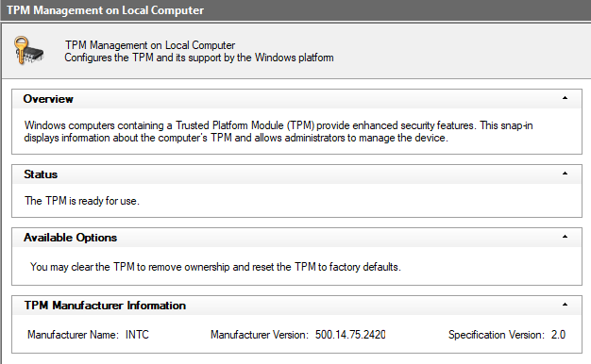Click the Manufacturer Name label

tap(73, 335)
